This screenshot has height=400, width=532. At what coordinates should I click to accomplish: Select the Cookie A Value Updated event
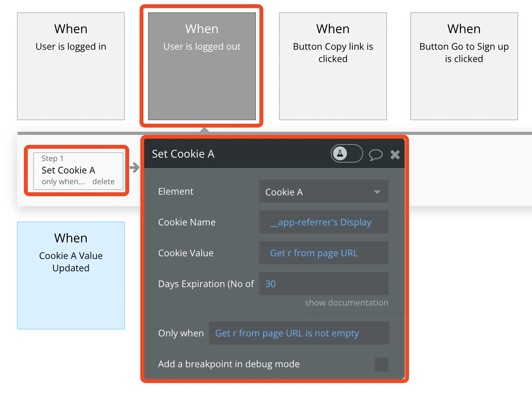click(71, 275)
